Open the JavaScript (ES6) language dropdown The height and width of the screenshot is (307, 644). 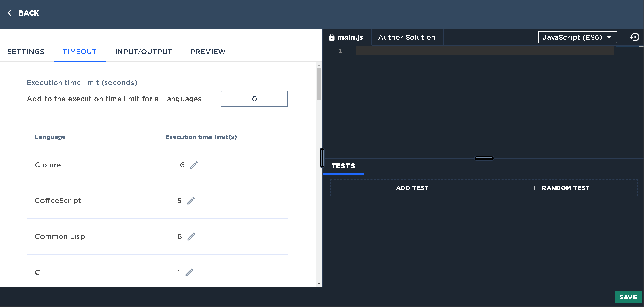577,37
